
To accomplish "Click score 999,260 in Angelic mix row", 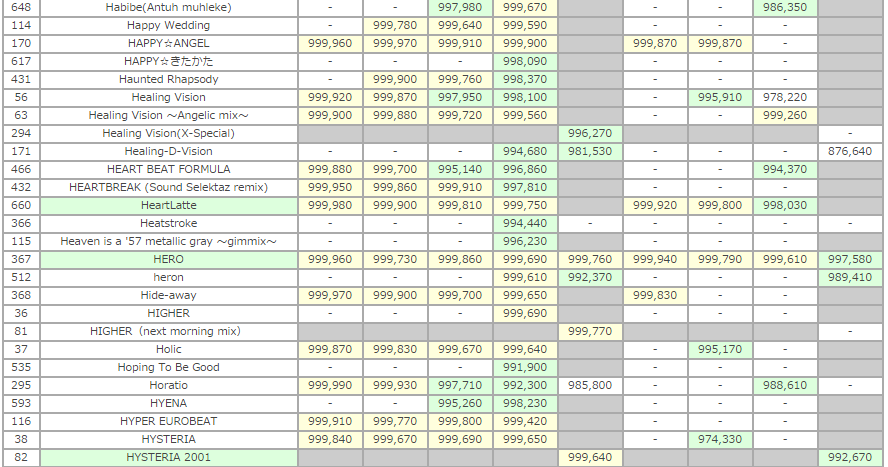I will [x=785, y=115].
